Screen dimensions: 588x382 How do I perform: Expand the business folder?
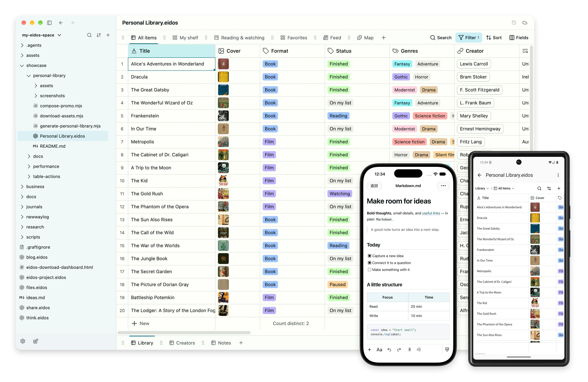[x=22, y=186]
